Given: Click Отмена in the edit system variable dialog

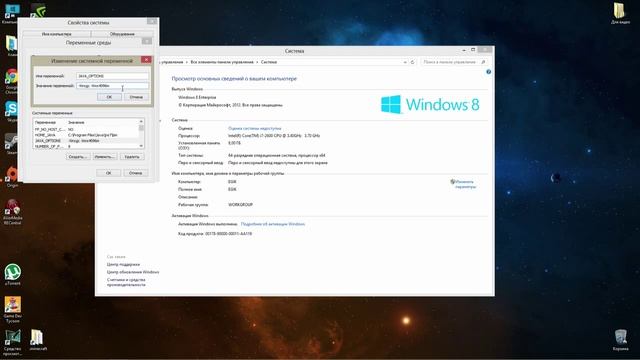Looking at the screenshot, I should click(x=136, y=97).
